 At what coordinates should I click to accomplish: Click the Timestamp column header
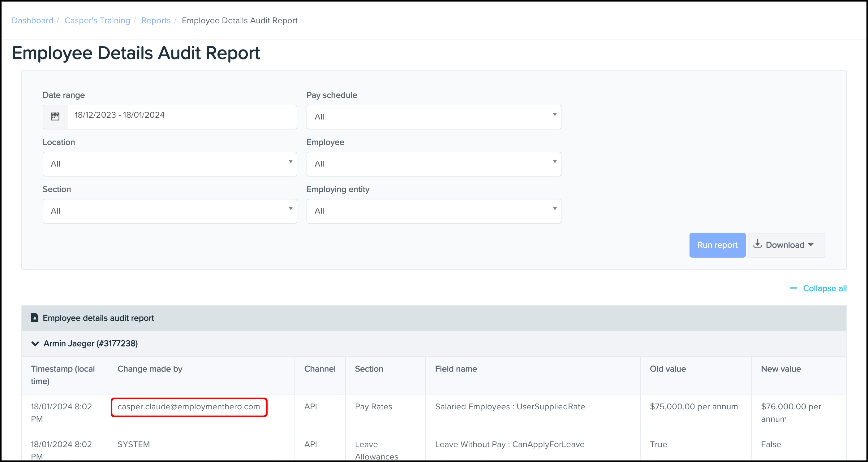tap(63, 375)
